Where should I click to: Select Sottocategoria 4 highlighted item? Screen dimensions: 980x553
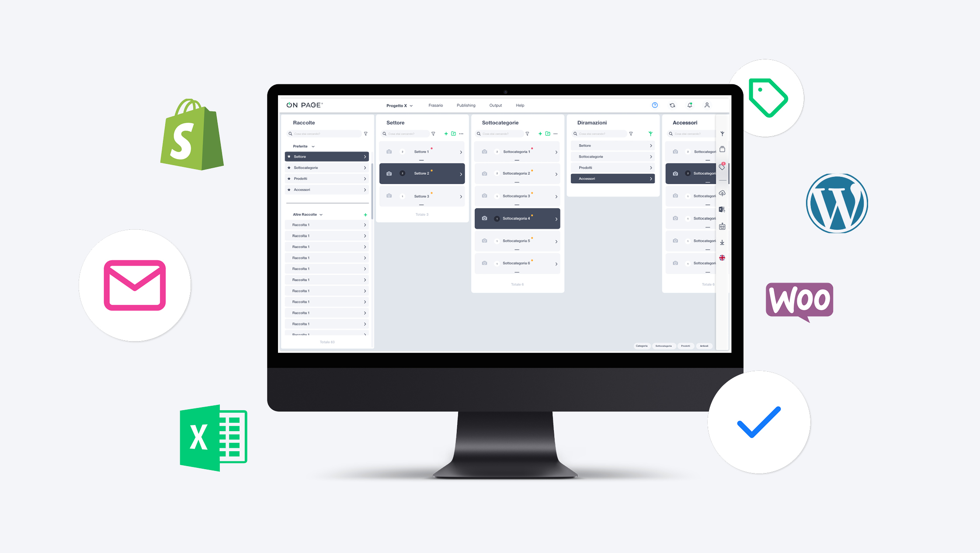point(518,218)
